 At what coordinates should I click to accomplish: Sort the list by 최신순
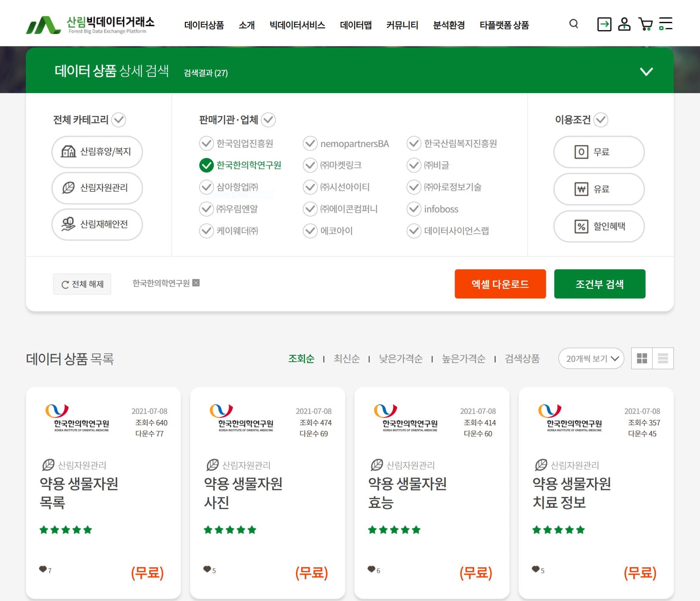coord(346,358)
